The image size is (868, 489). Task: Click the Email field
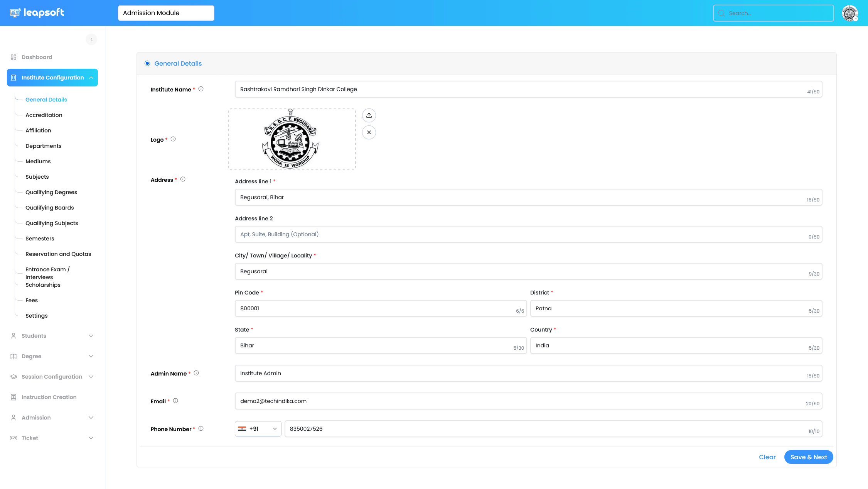point(528,401)
